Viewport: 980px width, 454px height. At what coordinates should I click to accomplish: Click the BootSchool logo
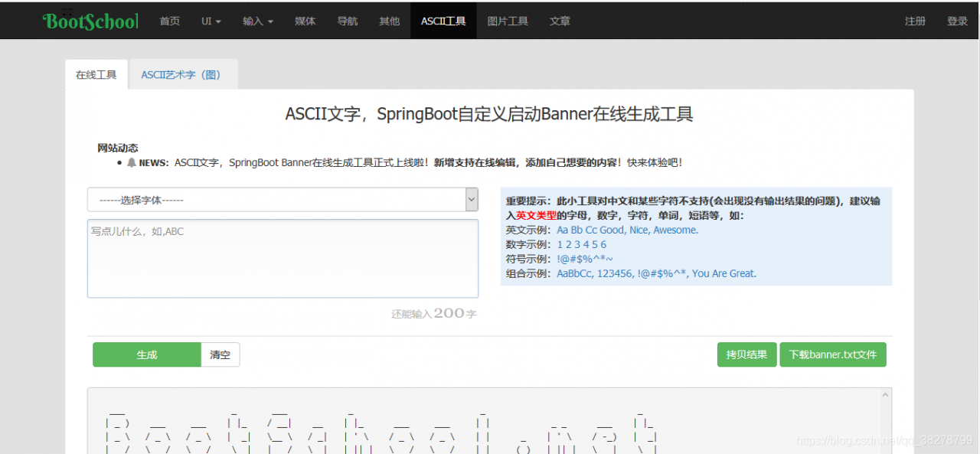(90, 21)
